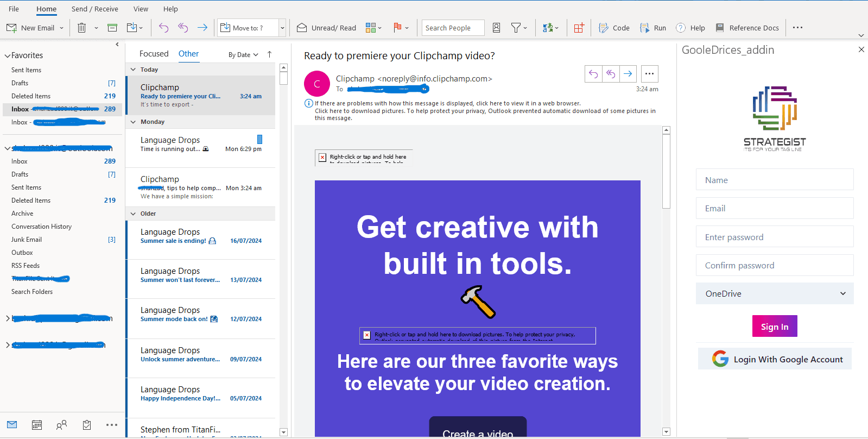The height and width of the screenshot is (439, 868).
Task: Click the Name field in the add-in
Action: click(775, 180)
